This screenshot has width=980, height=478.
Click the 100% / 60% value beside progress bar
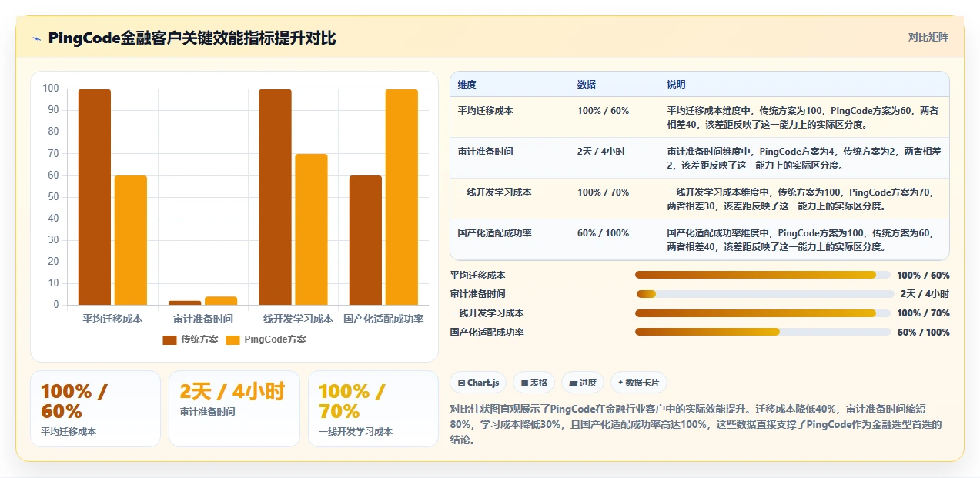(923, 276)
